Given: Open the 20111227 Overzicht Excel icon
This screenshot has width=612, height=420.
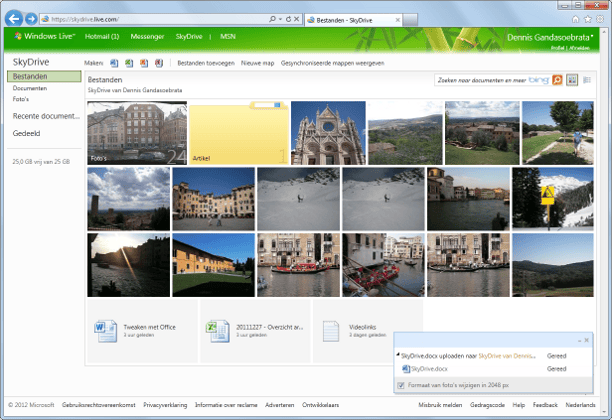Looking at the screenshot, I should (x=218, y=331).
